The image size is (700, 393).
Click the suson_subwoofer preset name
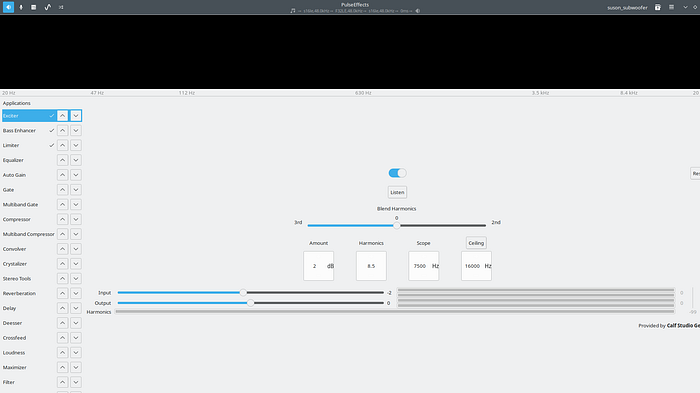coord(627,8)
